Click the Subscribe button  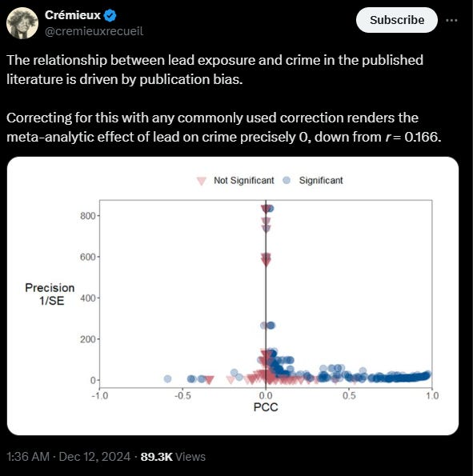click(x=397, y=20)
